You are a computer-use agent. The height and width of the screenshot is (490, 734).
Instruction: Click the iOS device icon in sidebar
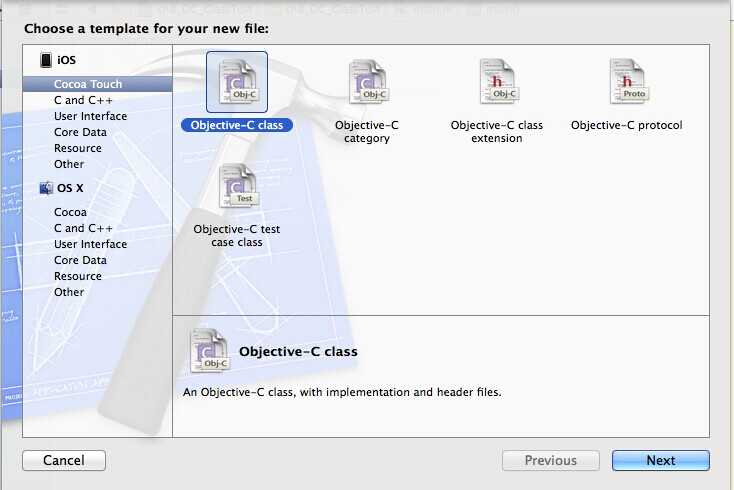[46, 60]
